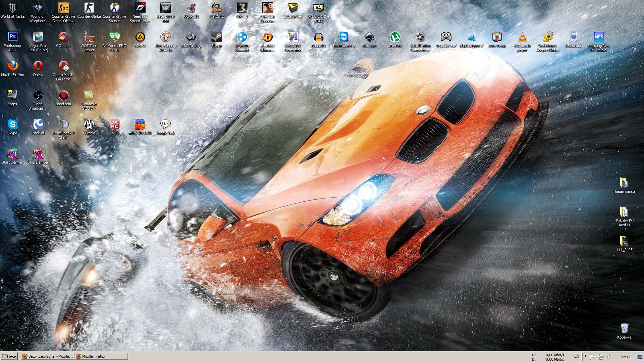Select the Bandicam recorder icon
Viewport: 644px width, 362px height.
(63, 96)
